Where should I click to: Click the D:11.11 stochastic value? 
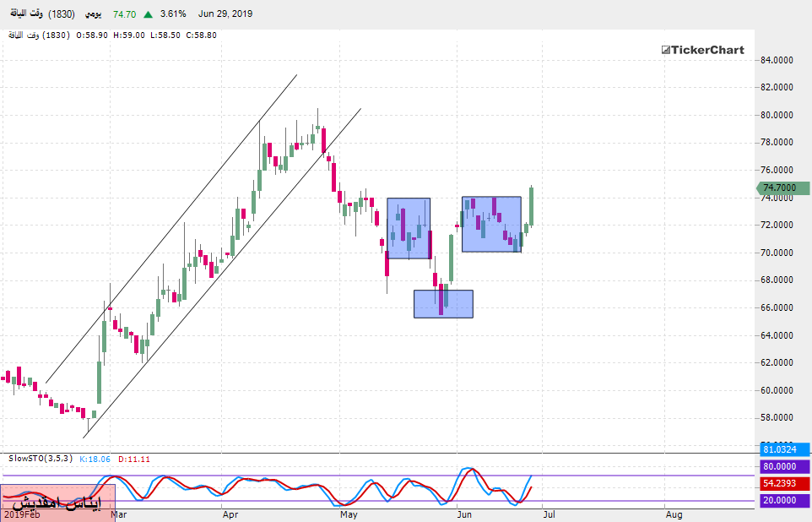pos(133,459)
